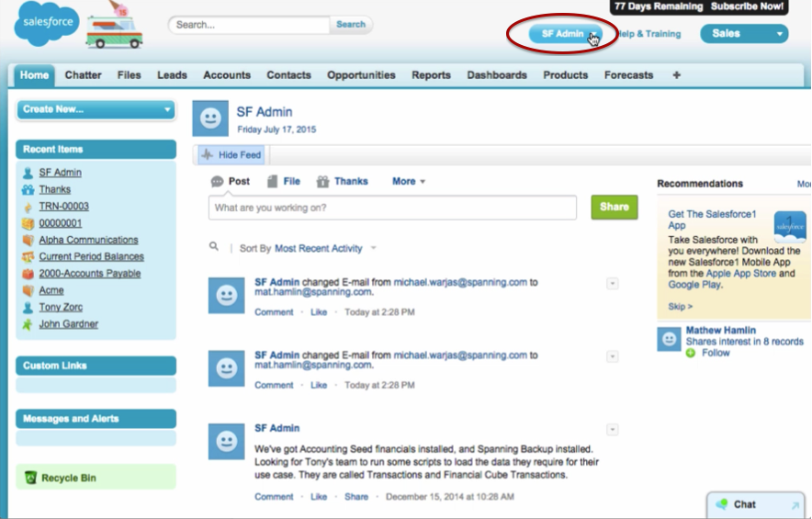
Task: Open TRN-00003 in Recent Items
Action: (x=63, y=206)
